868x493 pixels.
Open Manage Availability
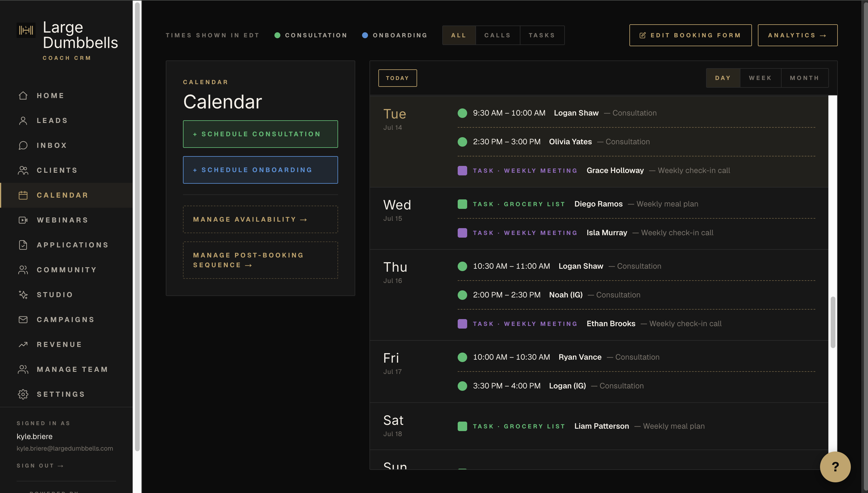coord(260,220)
